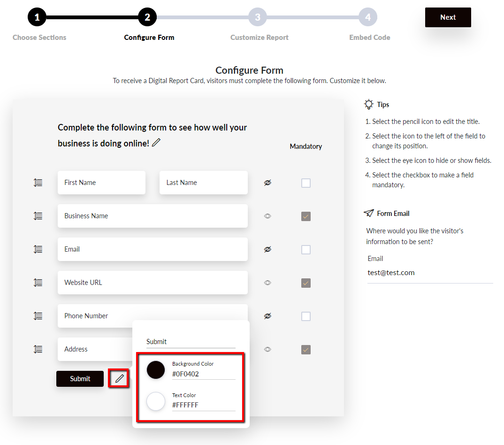Jump to step 4 Embed Code
The image size is (504, 445).
368,17
